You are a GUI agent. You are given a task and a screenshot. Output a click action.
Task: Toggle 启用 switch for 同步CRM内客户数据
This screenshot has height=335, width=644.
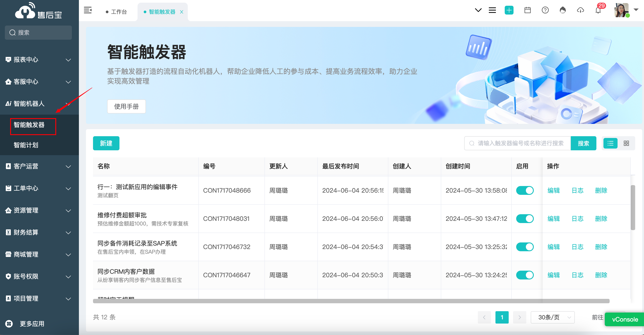525,275
